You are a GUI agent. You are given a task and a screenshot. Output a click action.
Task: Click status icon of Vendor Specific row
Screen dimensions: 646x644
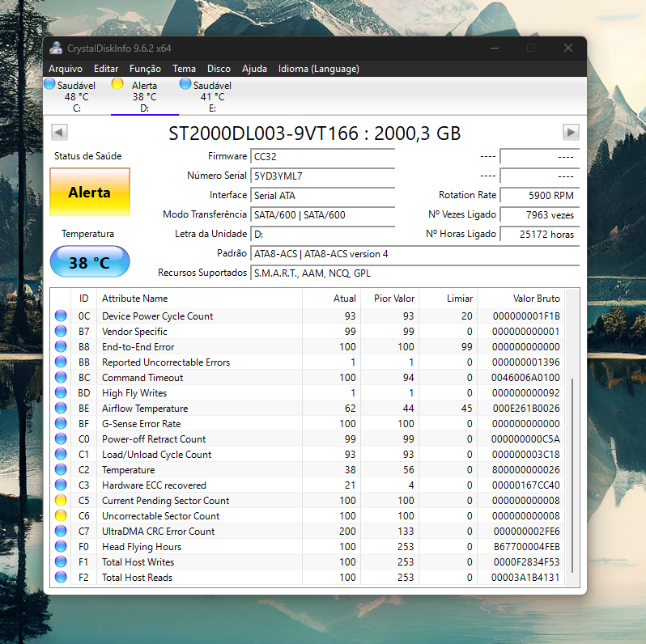coord(61,331)
